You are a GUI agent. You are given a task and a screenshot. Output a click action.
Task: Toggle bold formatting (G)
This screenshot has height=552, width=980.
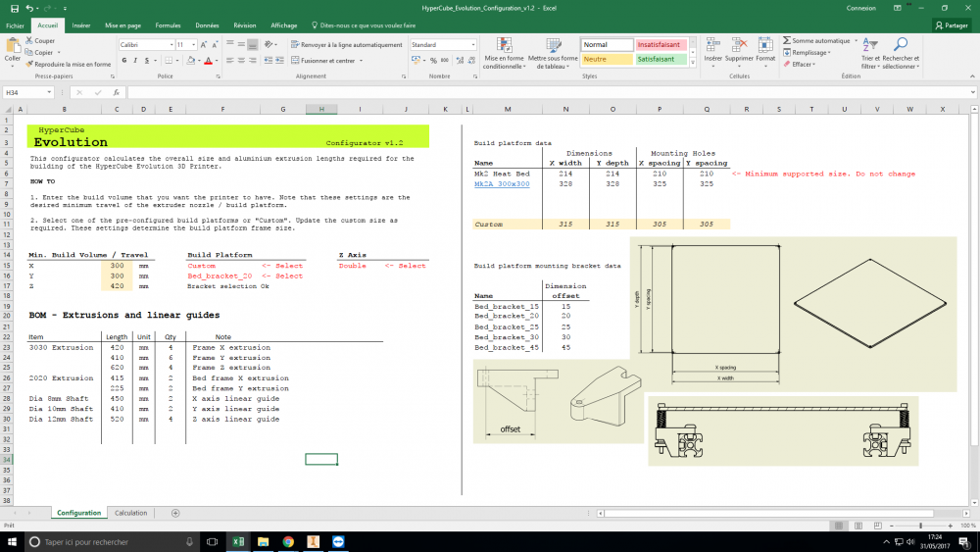pyautogui.click(x=122, y=61)
